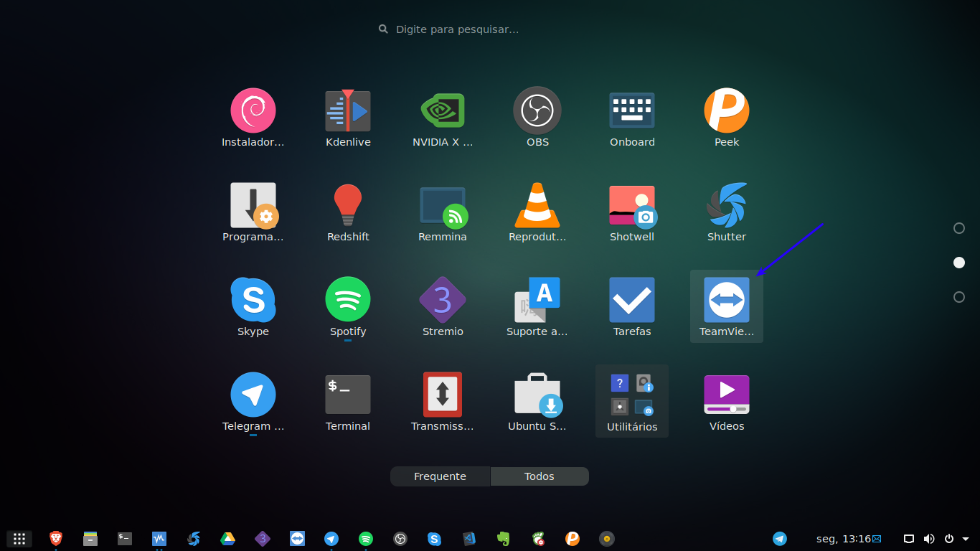Launch Peek from the app grid
The height and width of the screenshot is (551, 980).
tap(727, 118)
